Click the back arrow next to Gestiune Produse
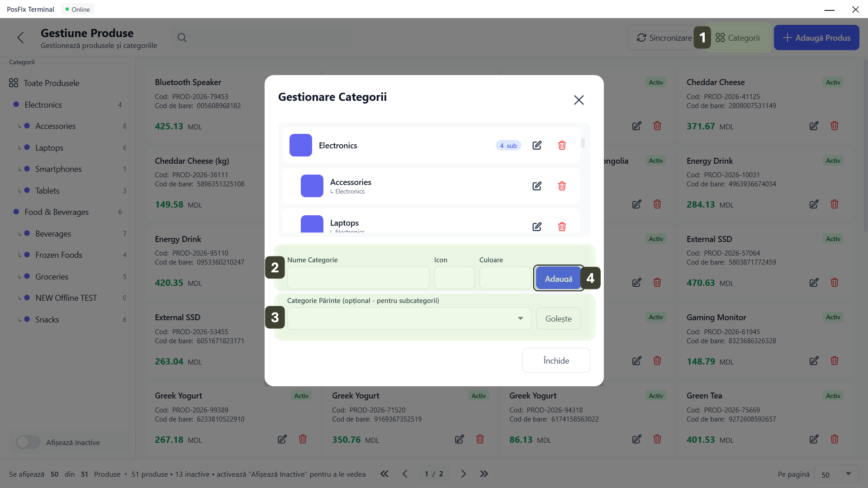Image resolution: width=868 pixels, height=488 pixels. (x=20, y=38)
